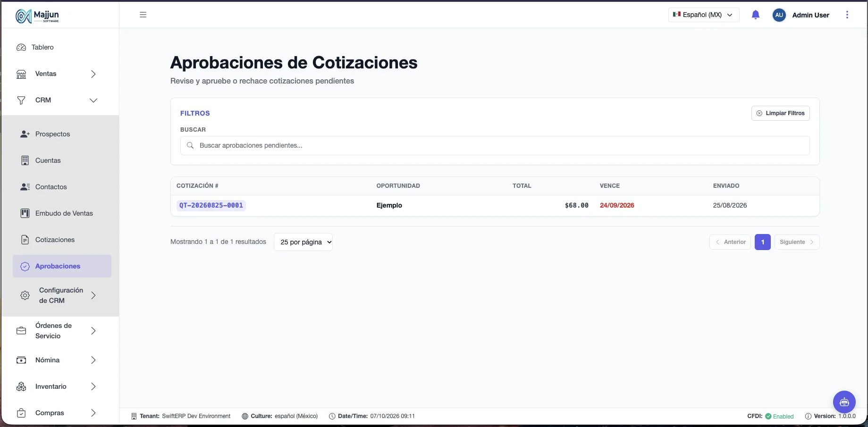The width and height of the screenshot is (868, 427).
Task: Click the Tablero dashboard icon
Action: (21, 47)
